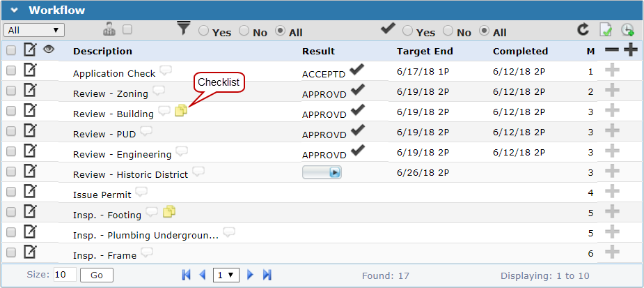Click the Go button

click(97, 275)
